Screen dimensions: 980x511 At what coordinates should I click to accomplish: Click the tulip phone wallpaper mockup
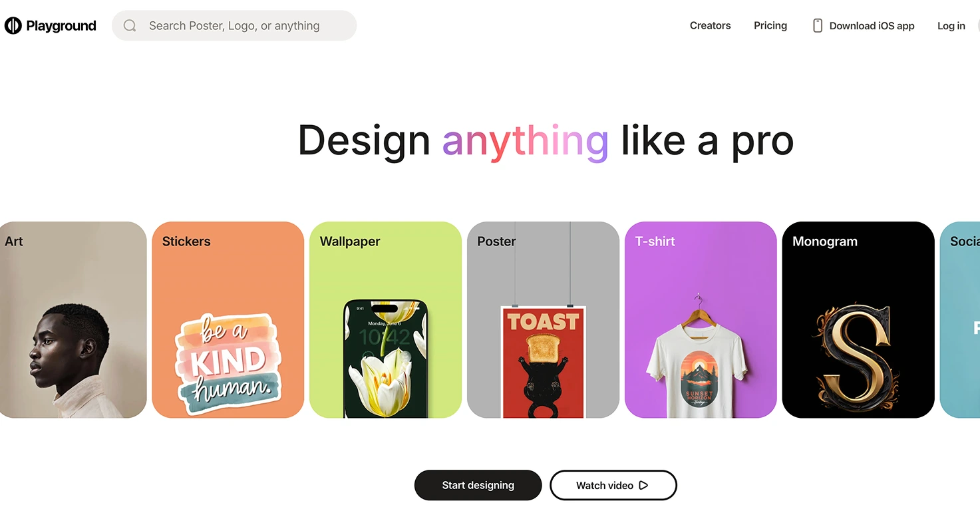(x=385, y=359)
